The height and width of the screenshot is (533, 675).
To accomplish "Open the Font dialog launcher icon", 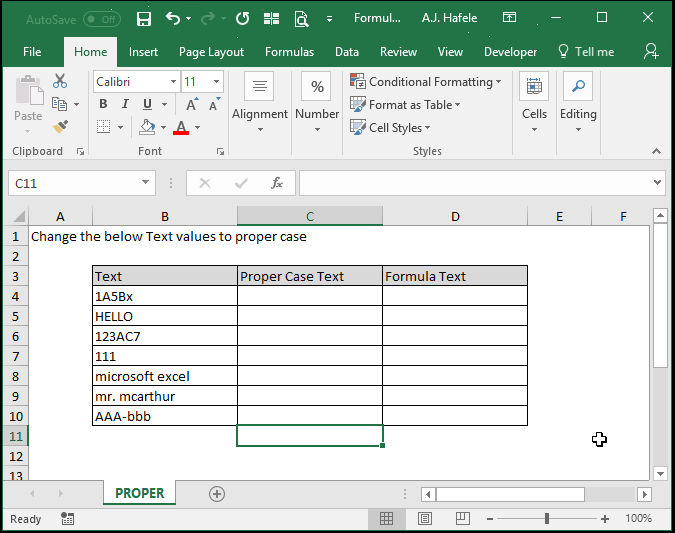I will 220,151.
